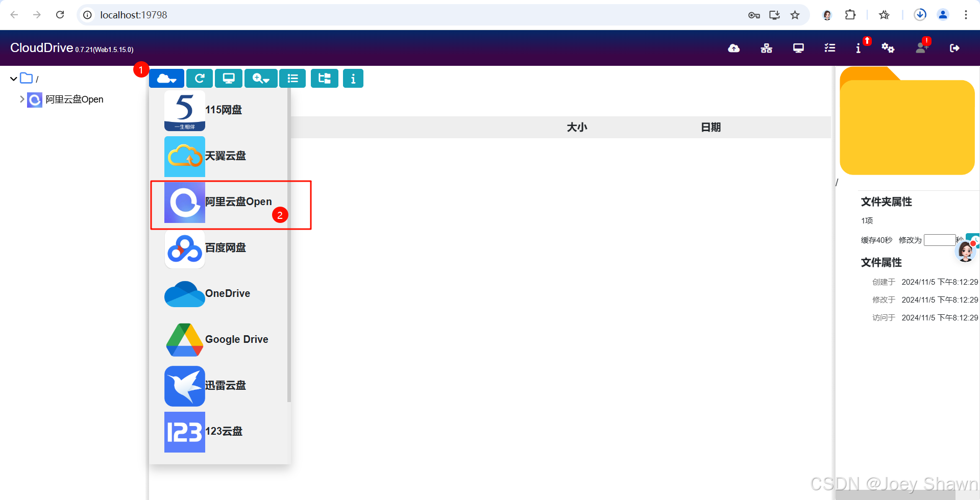Click the logout icon in header

[954, 48]
